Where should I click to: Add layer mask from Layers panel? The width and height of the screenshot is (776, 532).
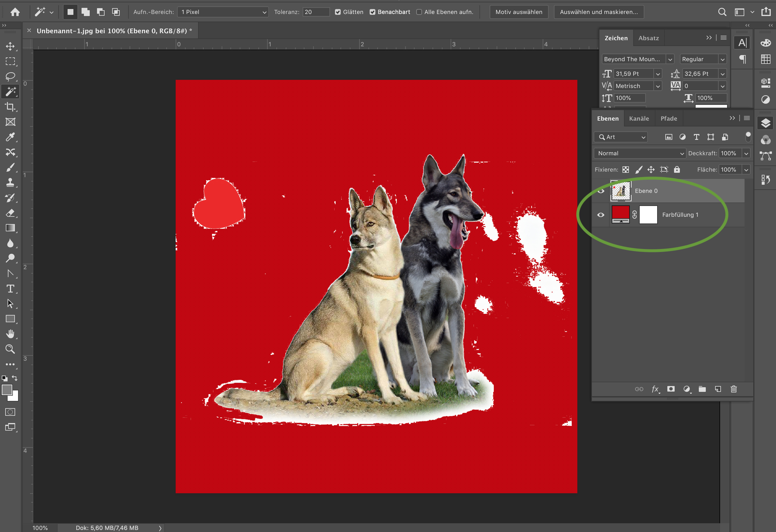point(671,389)
